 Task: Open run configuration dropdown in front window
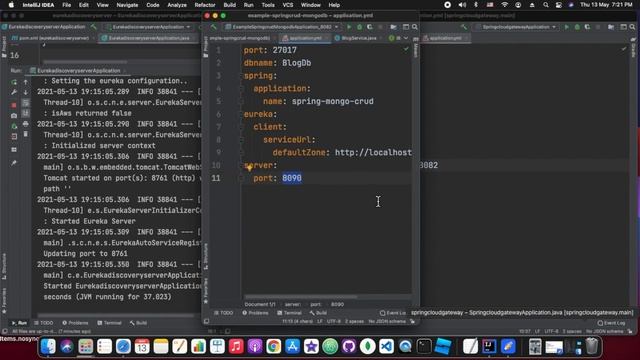point(282,27)
